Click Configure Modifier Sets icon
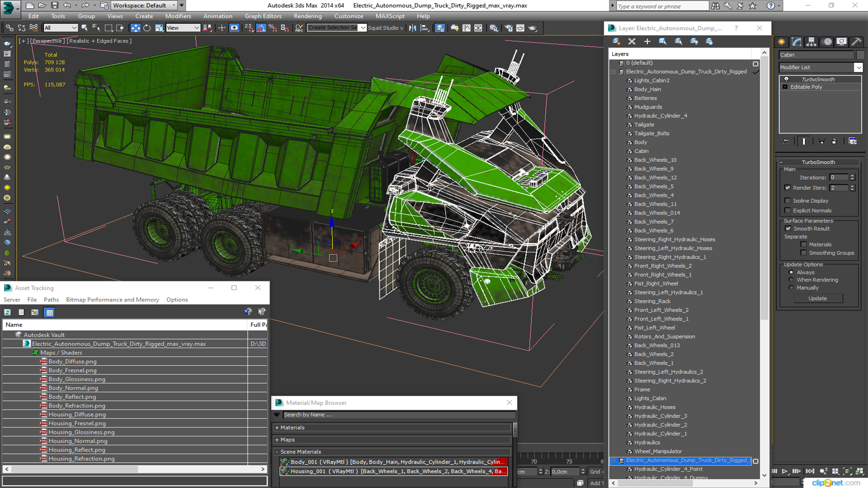868x488 pixels. click(x=853, y=141)
